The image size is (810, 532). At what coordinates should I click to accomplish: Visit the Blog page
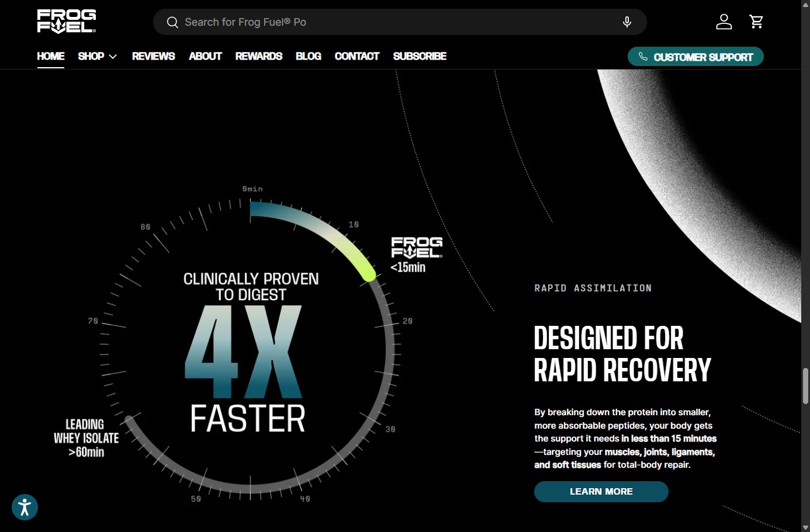pos(309,57)
